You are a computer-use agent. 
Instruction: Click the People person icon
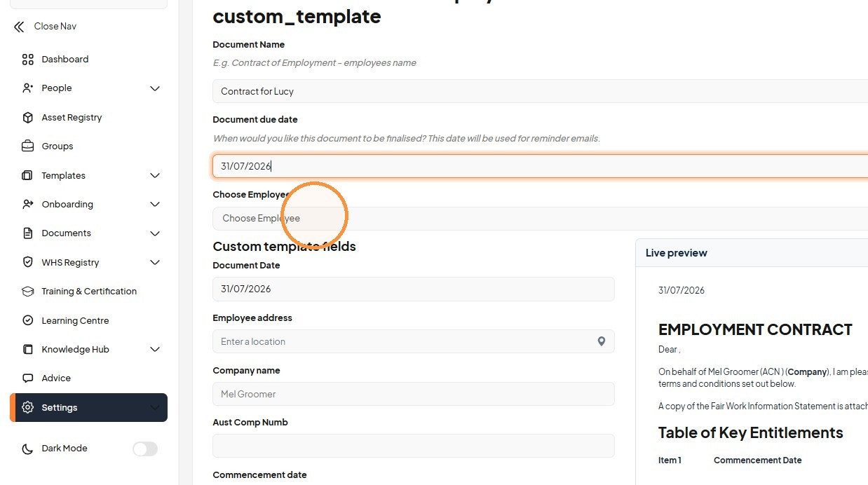click(28, 88)
